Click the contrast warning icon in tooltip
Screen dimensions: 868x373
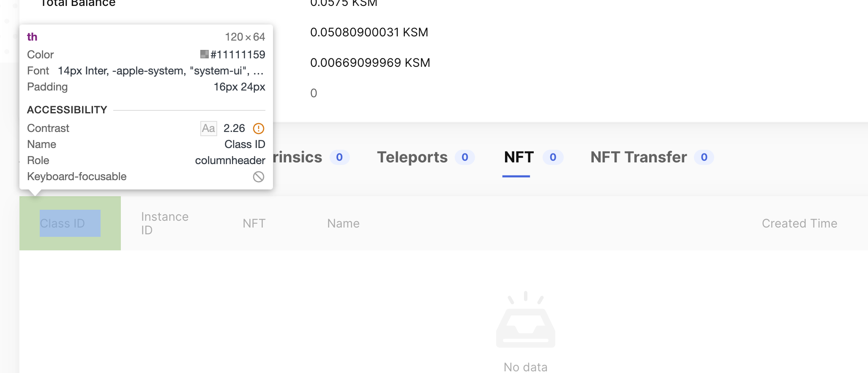click(259, 128)
